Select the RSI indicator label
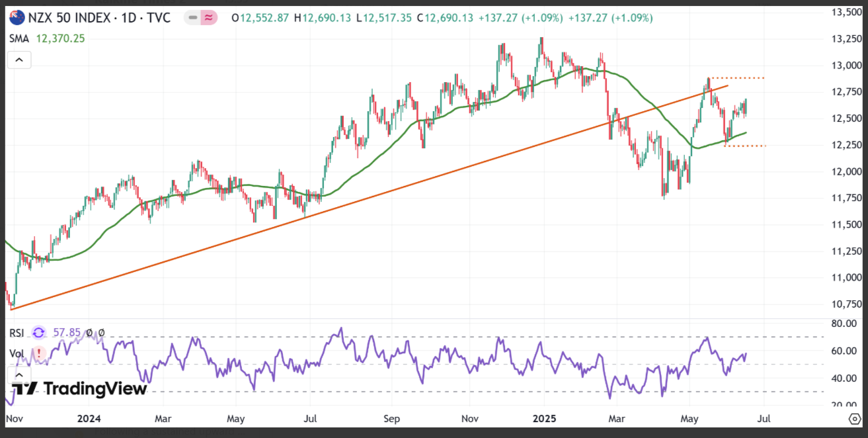The height and width of the screenshot is (438, 868). [17, 333]
